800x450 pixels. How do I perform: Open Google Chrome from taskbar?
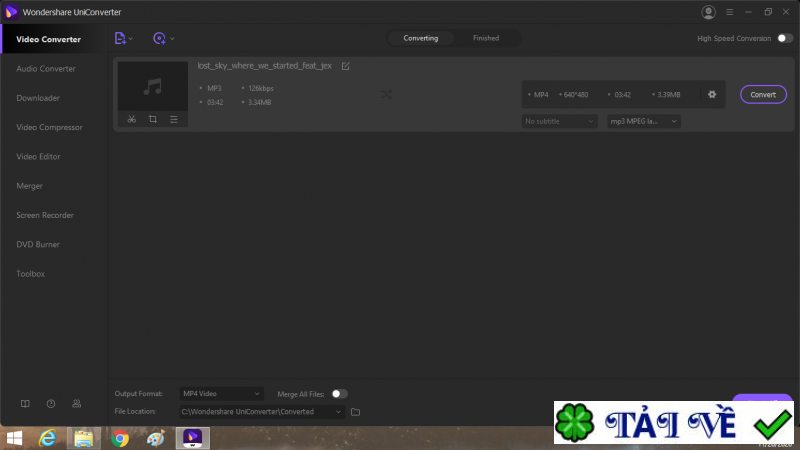120,438
